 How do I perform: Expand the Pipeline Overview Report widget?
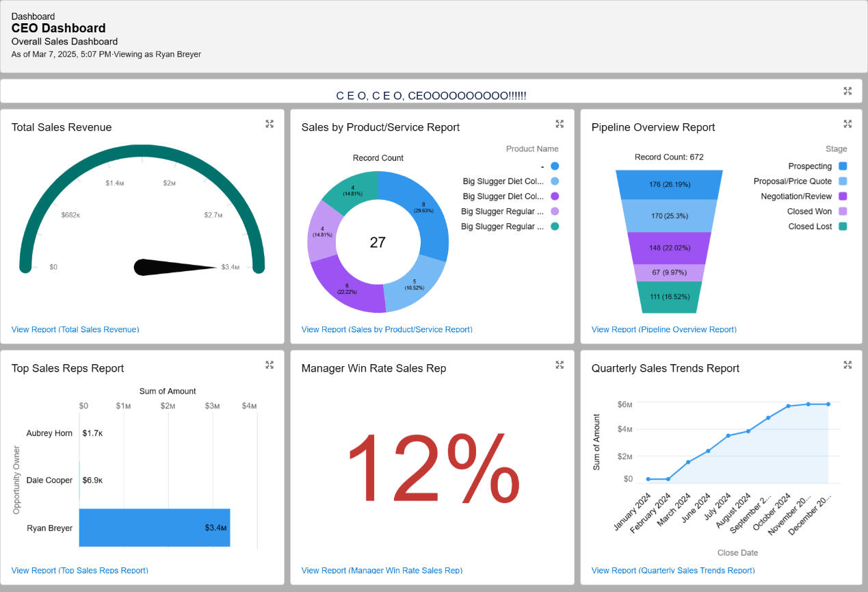(x=847, y=124)
